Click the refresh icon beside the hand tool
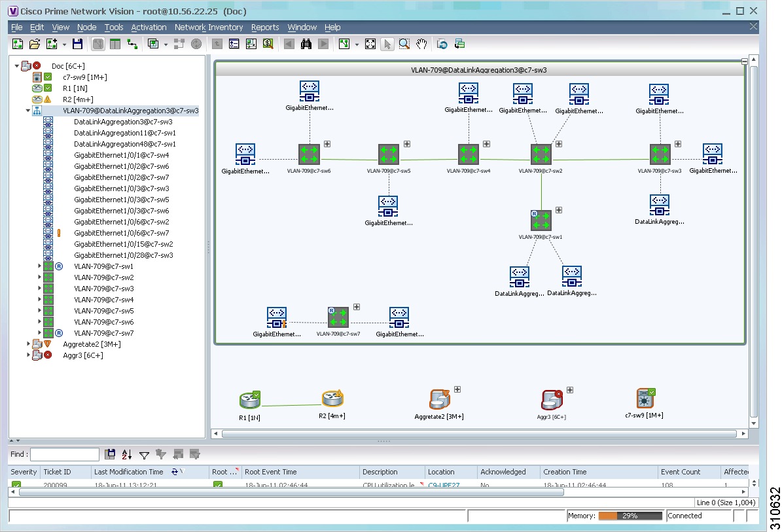The width and height of the screenshot is (782, 532). click(442, 44)
